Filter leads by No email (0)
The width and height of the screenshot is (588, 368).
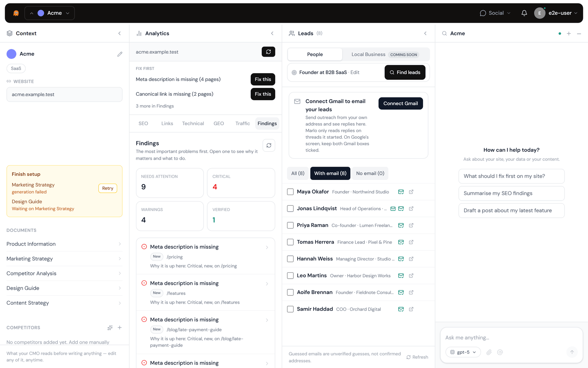point(370,173)
